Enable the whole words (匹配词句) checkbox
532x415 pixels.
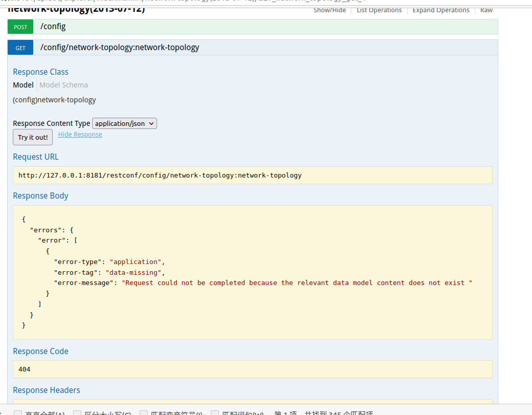click(215, 412)
